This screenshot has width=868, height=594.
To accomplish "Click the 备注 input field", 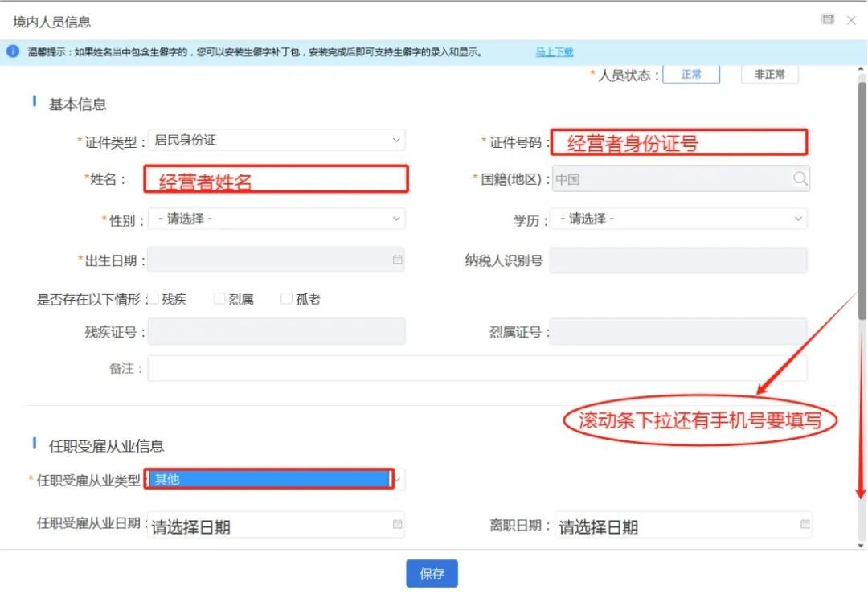I will click(x=477, y=368).
